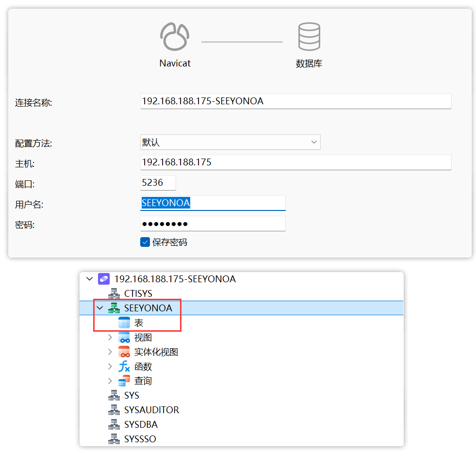Screen dimensions: 476x451
Task: Select the 视图 label in tree
Action: pyautogui.click(x=143, y=337)
